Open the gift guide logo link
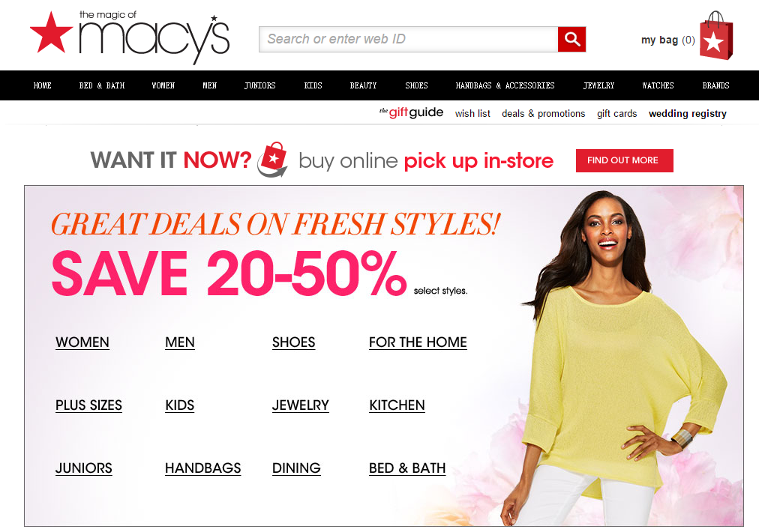759x532 pixels. click(412, 112)
